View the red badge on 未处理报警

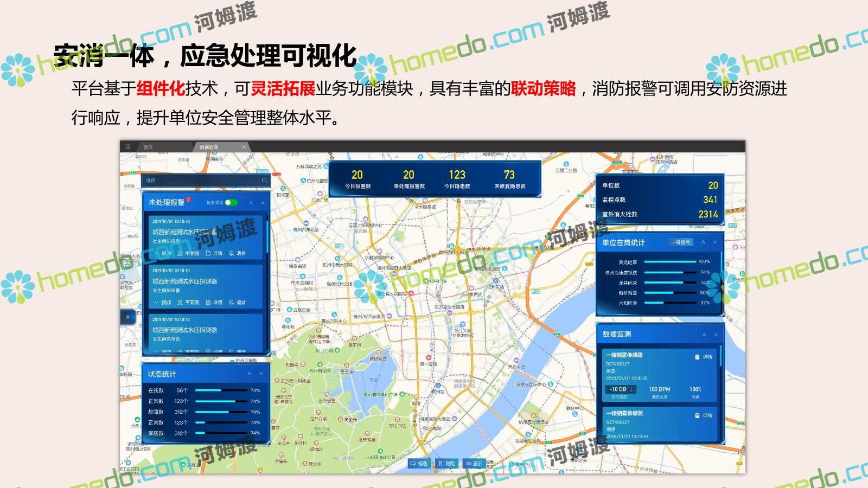[188, 200]
